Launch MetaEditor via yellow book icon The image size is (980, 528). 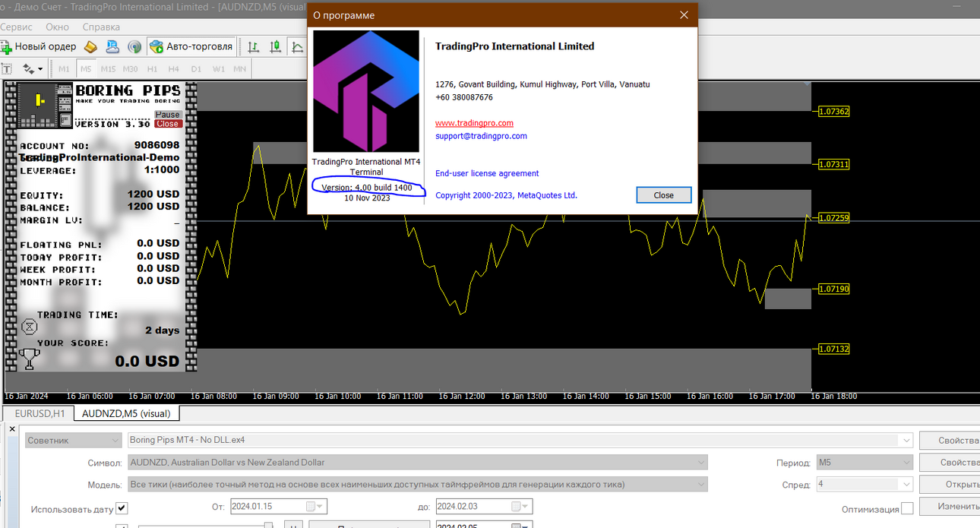[x=90, y=46]
